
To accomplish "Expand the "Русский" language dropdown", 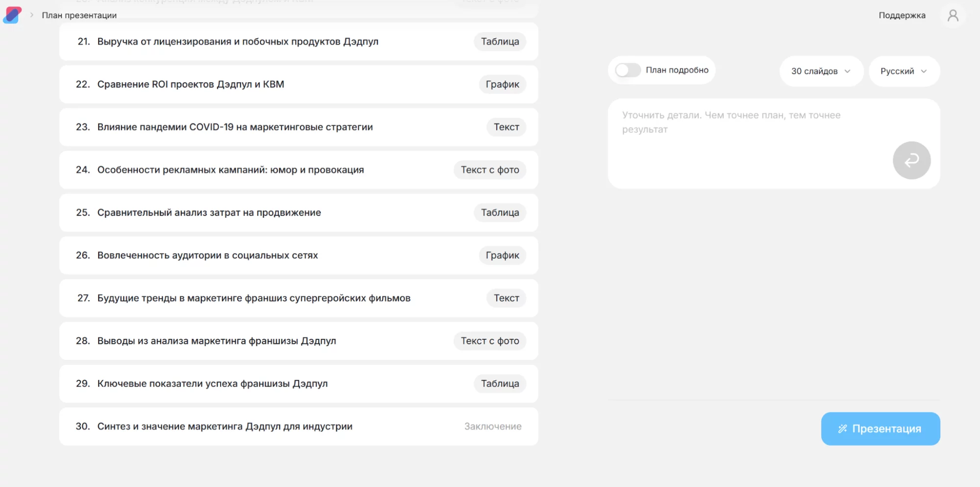I will point(903,71).
